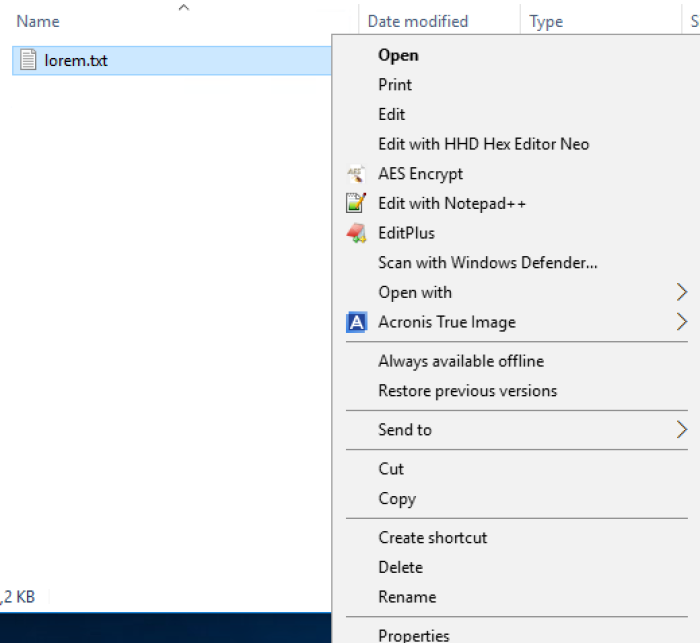Viewport: 700px width, 643px height.
Task: Click the EditPlus icon in the menu
Action: coord(356,233)
